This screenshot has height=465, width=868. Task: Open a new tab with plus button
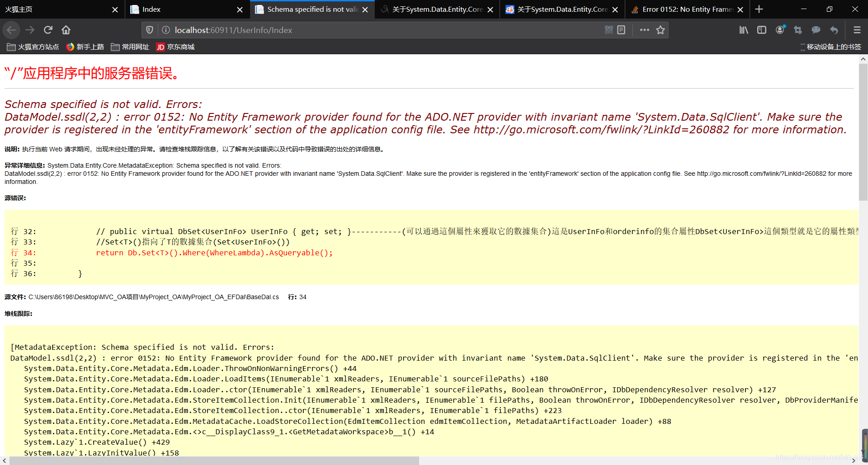pyautogui.click(x=759, y=9)
